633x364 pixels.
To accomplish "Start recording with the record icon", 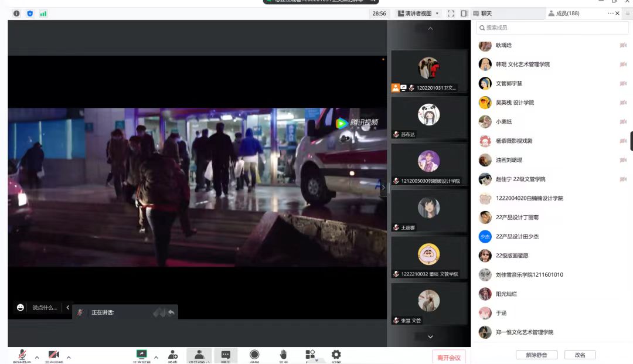I will click(254, 355).
